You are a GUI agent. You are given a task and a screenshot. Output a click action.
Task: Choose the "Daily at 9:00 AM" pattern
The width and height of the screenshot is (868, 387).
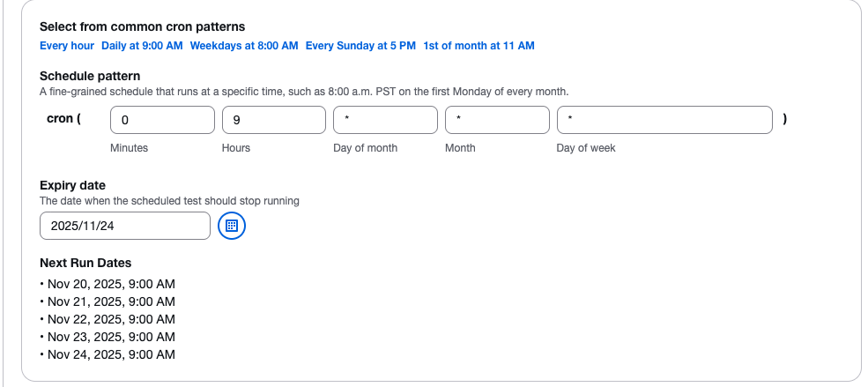coord(142,46)
